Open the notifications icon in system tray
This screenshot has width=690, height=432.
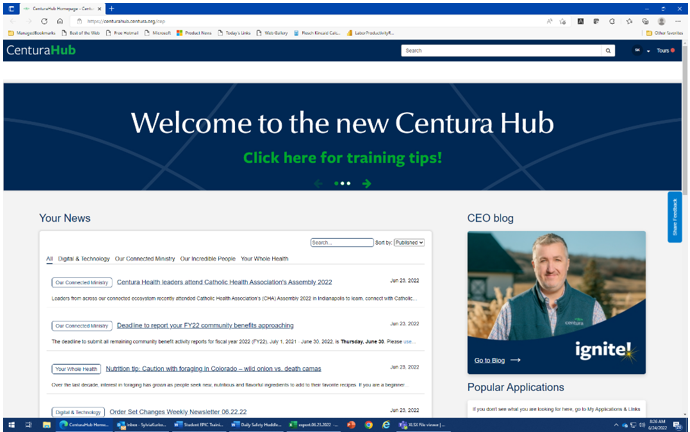pyautogui.click(x=677, y=425)
